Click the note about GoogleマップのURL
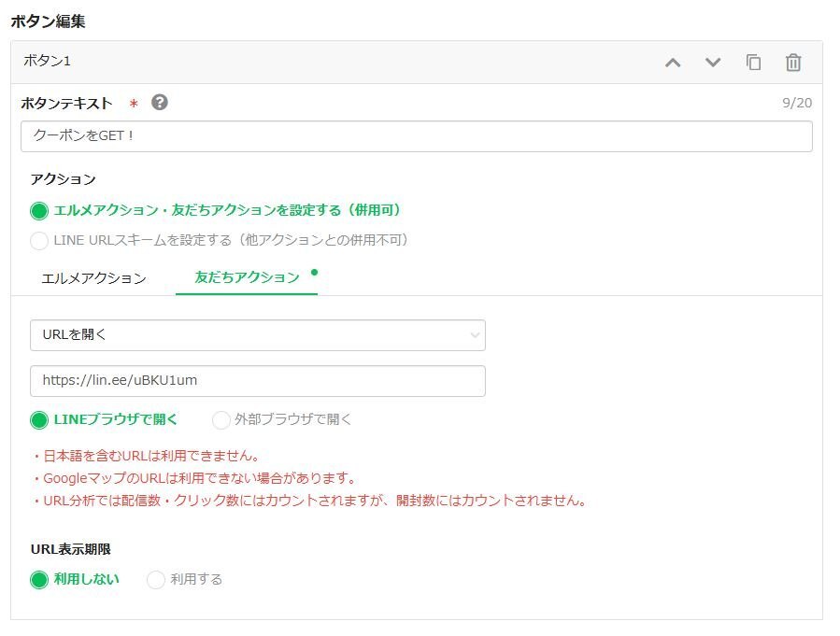 [x=194, y=478]
